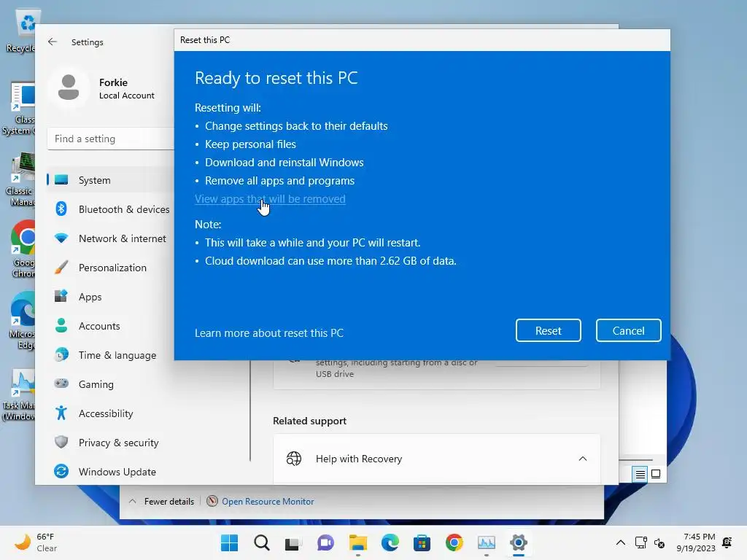Open File Explorer from the taskbar

(357, 542)
